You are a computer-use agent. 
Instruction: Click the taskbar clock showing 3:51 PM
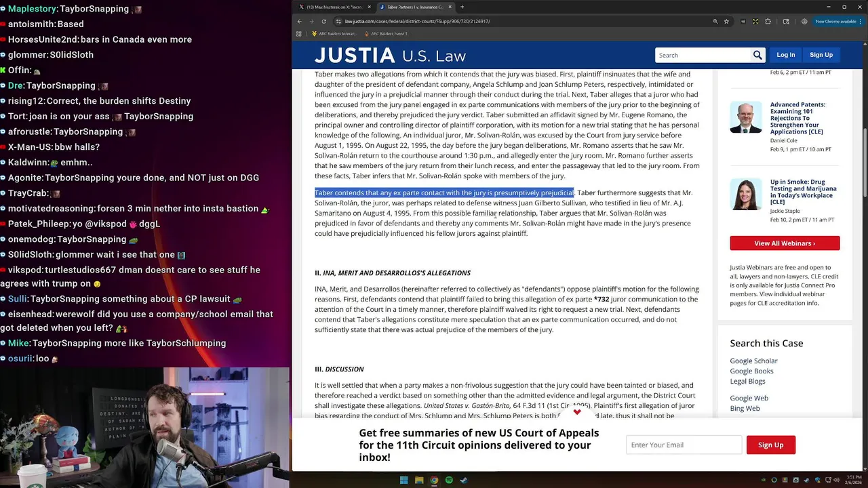click(853, 480)
